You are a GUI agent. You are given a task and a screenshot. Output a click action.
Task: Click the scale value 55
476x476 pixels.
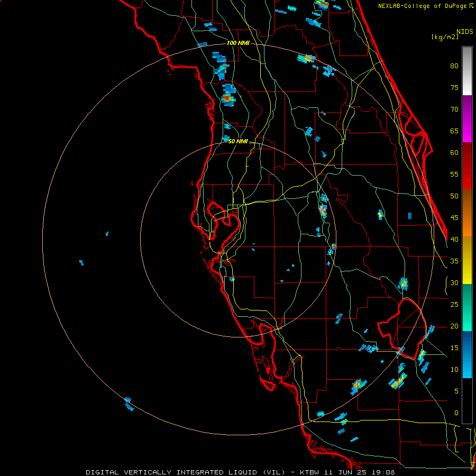pyautogui.click(x=454, y=174)
